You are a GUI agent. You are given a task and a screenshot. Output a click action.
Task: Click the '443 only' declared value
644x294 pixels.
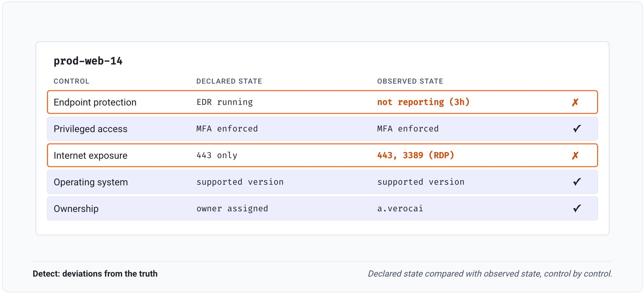coord(217,155)
